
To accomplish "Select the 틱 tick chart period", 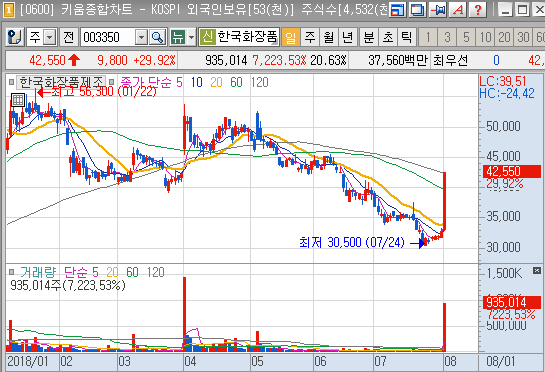I will coord(406,37).
